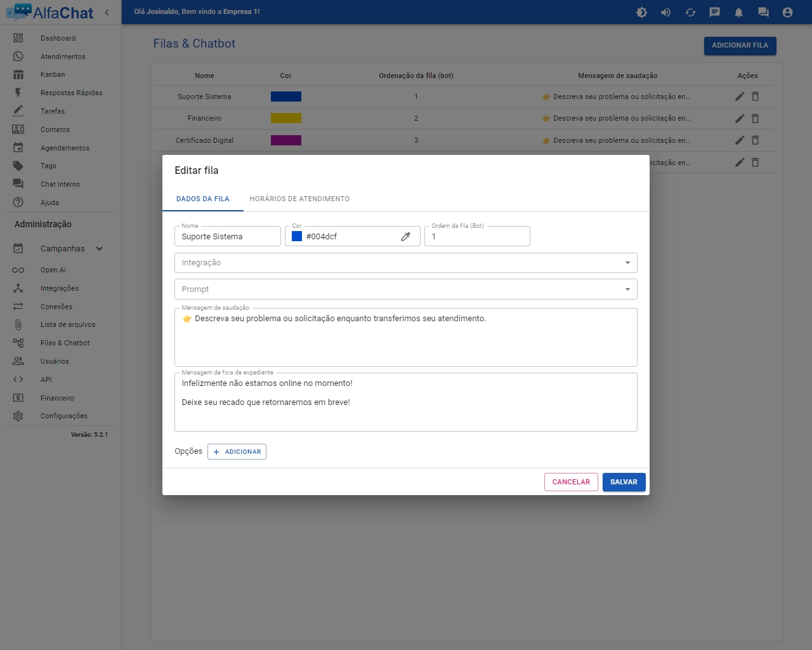Select the Dados da Fila tab

click(202, 199)
